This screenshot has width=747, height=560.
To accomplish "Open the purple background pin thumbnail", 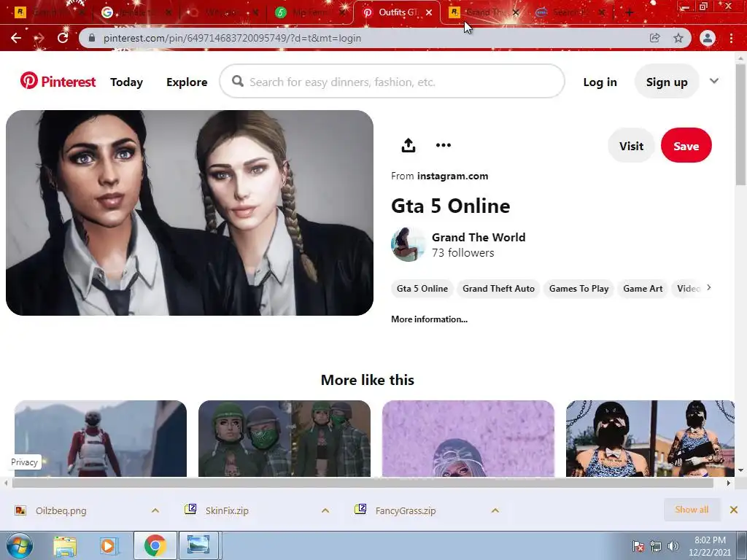I will click(468, 438).
